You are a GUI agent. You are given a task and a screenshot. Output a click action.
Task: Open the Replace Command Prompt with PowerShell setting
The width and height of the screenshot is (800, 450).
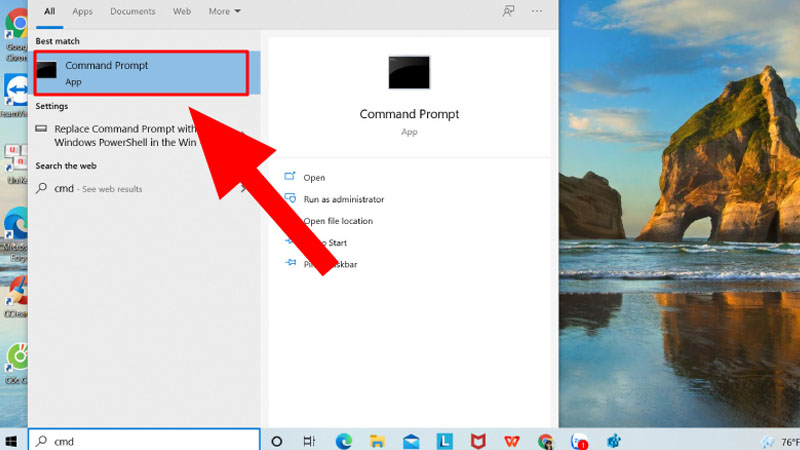click(x=125, y=135)
